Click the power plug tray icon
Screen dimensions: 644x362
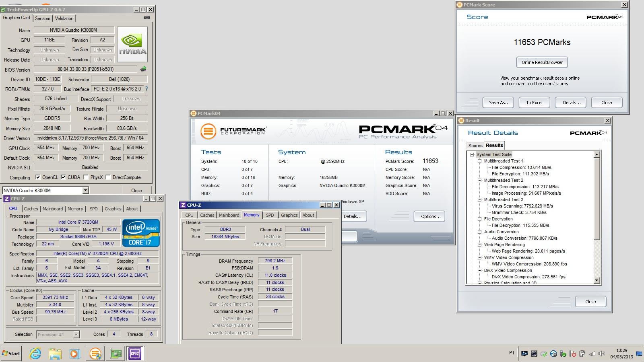tap(582, 354)
